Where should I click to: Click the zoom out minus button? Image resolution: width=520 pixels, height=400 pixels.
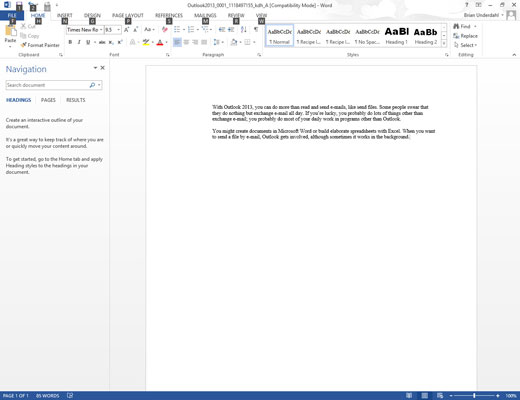pos(451,396)
